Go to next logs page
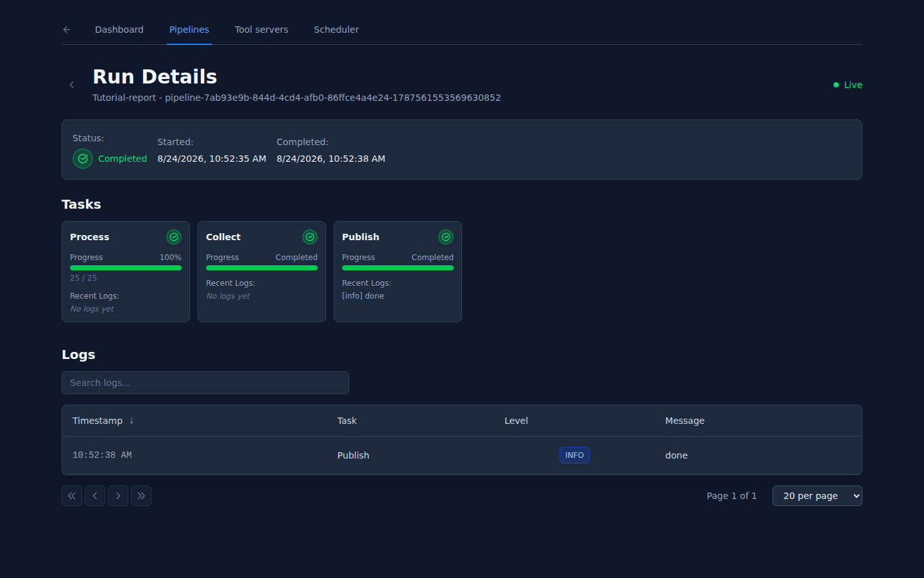 (x=118, y=496)
